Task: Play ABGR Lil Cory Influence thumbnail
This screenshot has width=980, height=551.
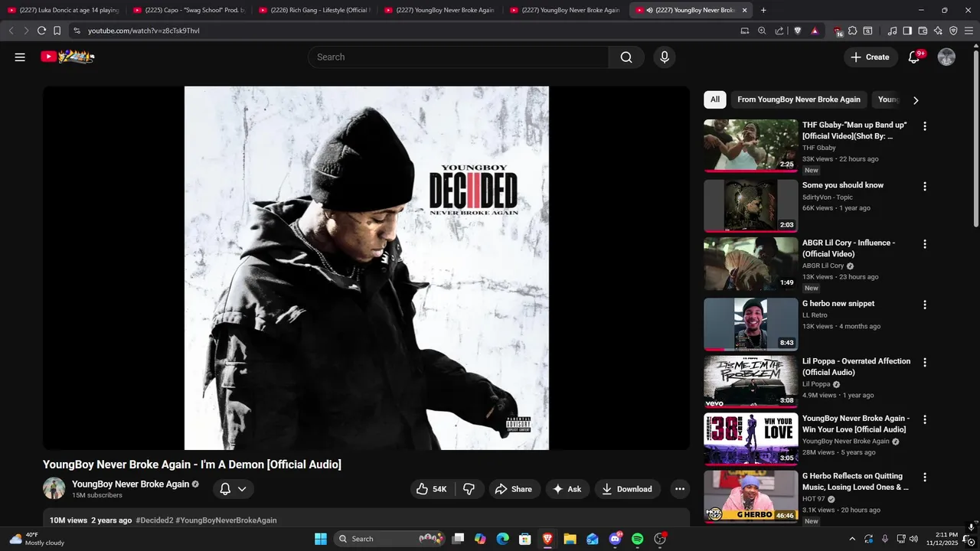Action: pos(750,264)
